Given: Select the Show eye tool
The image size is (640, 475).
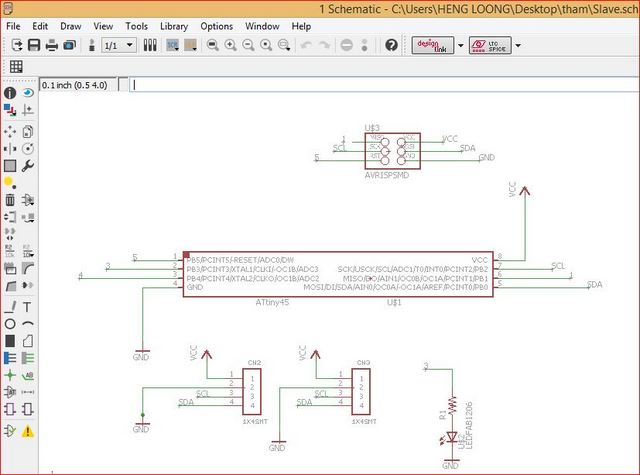Looking at the screenshot, I should tap(28, 93).
